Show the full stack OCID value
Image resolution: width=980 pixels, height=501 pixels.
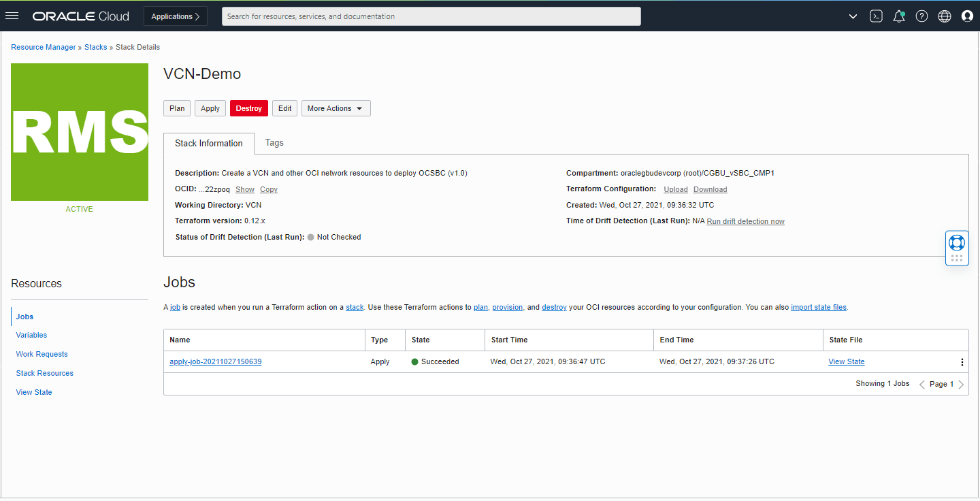tap(244, 189)
